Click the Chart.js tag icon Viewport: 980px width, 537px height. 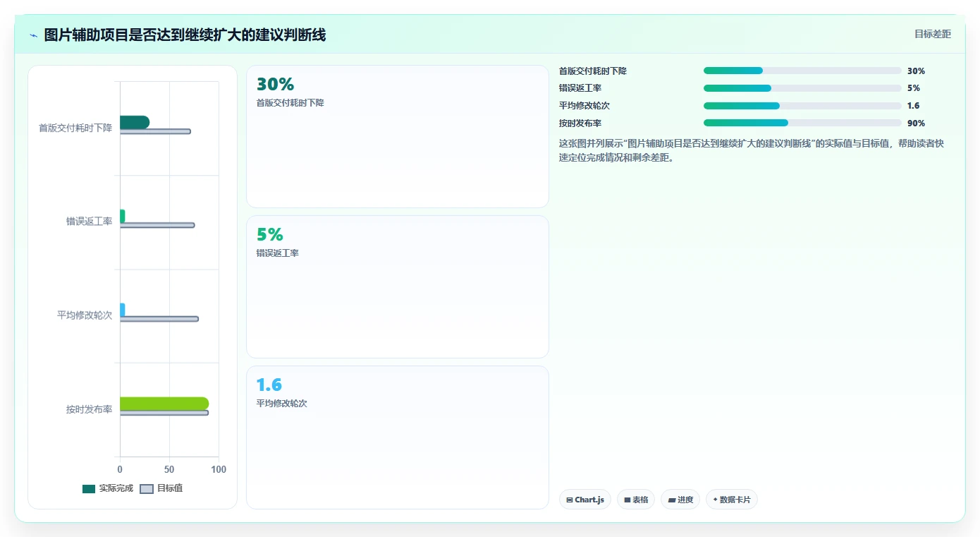pyautogui.click(x=570, y=500)
